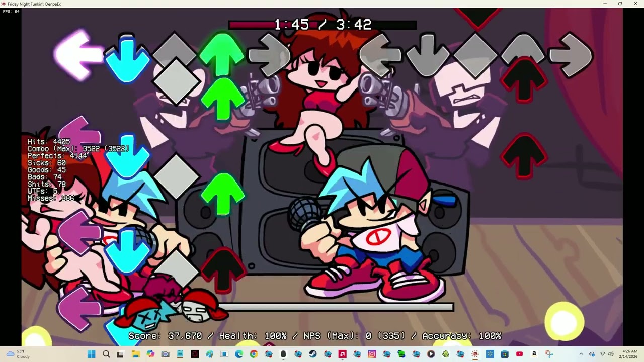Open AMD Software taskbar icon
The height and width of the screenshot is (362, 644).
click(x=342, y=354)
